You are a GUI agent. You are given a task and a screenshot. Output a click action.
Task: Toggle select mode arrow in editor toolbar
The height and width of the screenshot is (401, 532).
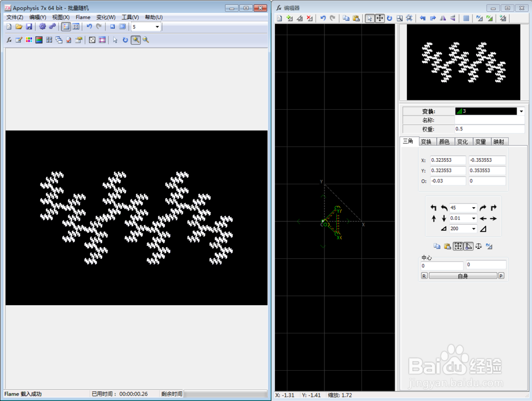(x=370, y=18)
